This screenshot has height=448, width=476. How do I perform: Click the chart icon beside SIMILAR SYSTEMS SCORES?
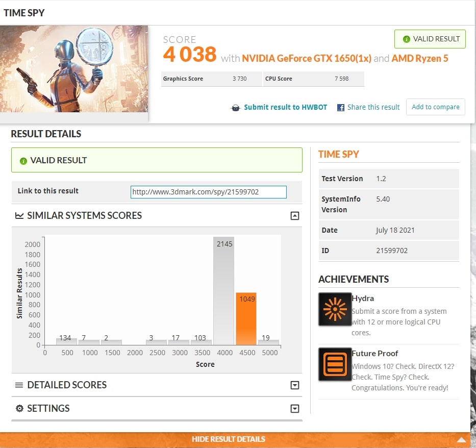pos(18,215)
